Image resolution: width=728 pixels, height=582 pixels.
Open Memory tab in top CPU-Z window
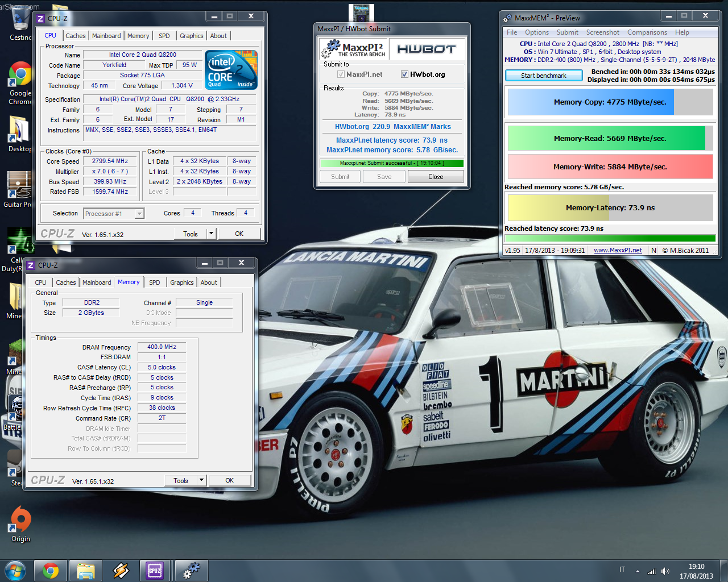(x=138, y=36)
